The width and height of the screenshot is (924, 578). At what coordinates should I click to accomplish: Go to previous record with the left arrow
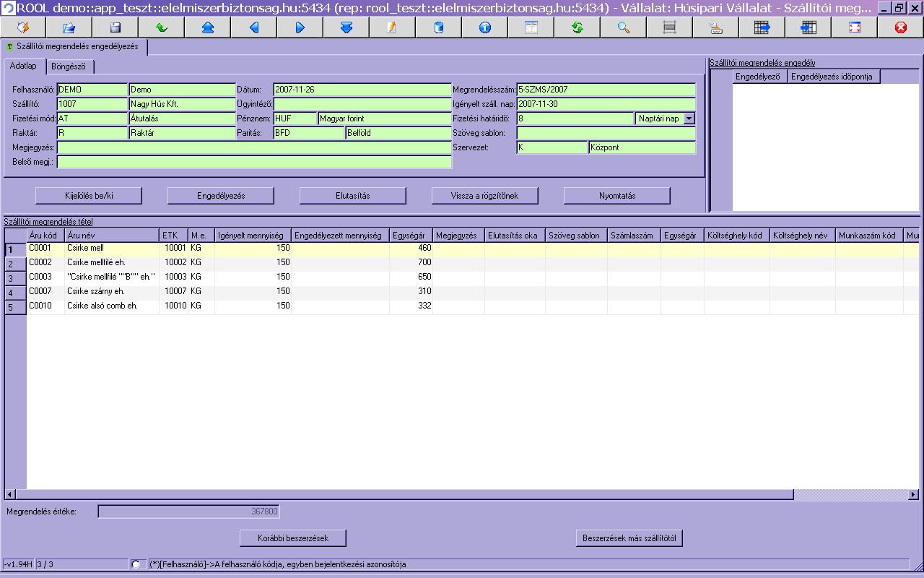254,27
